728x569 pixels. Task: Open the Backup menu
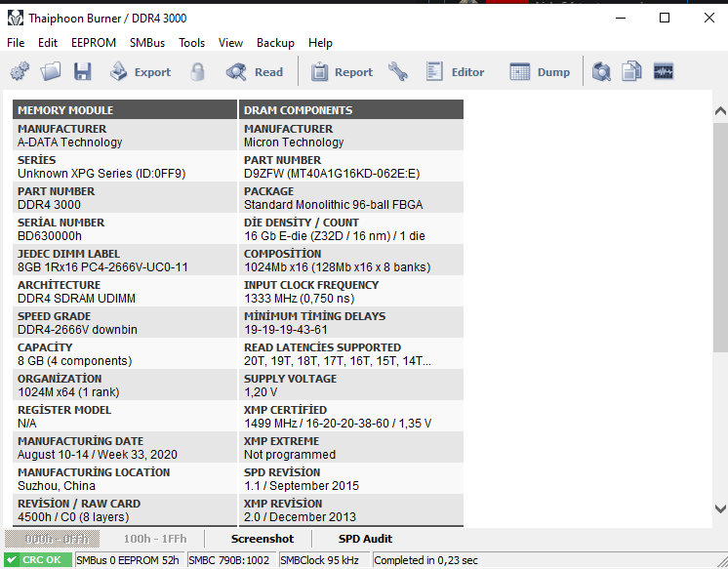275,43
